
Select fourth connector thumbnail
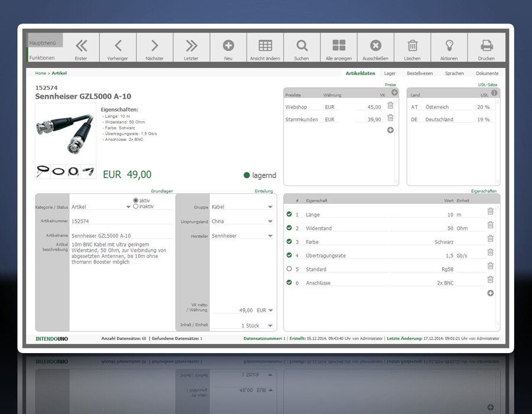pyautogui.click(x=89, y=172)
